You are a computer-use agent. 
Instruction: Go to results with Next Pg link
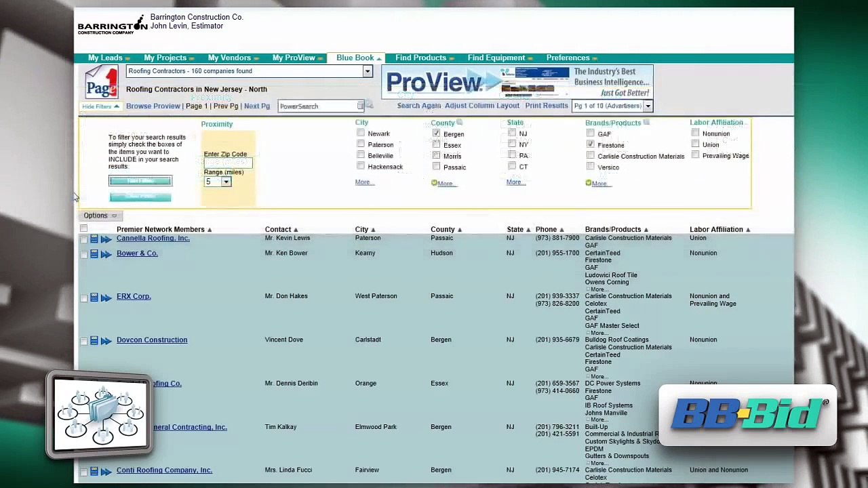coord(257,106)
